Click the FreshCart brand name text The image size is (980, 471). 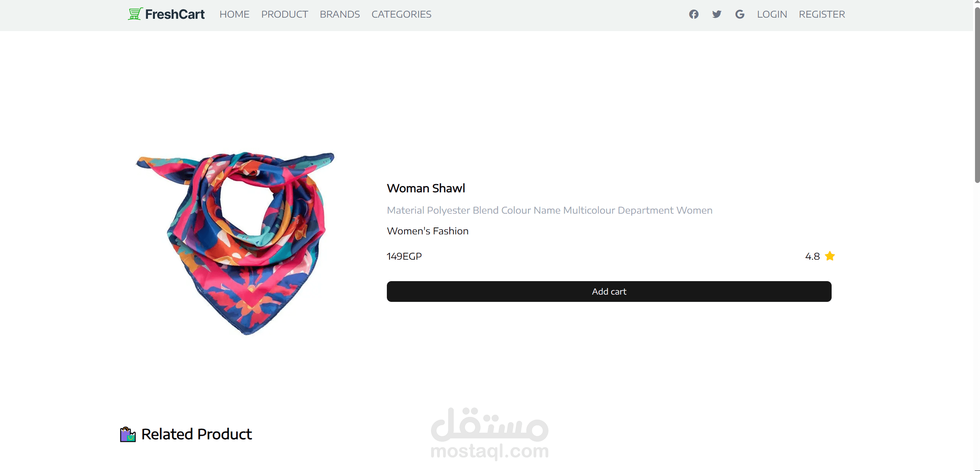click(x=175, y=14)
